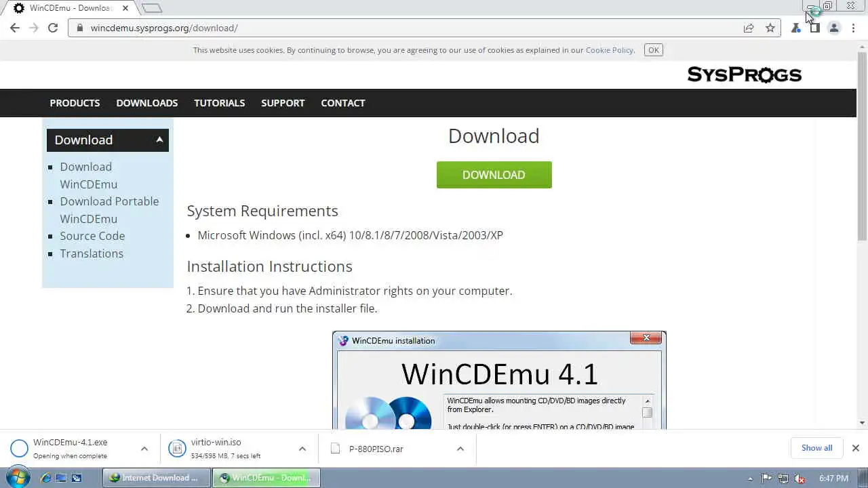This screenshot has width=868, height=488.
Task: Click the network tray icon
Action: click(783, 478)
